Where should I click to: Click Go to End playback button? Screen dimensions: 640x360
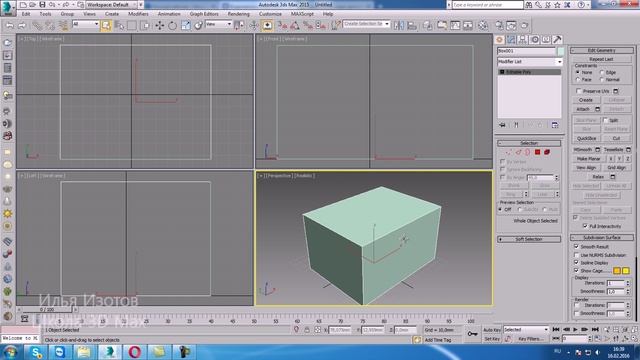595,329
